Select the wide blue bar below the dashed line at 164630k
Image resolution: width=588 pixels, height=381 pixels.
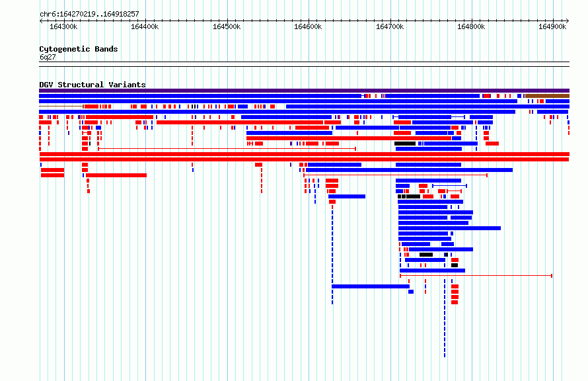[x=371, y=286]
